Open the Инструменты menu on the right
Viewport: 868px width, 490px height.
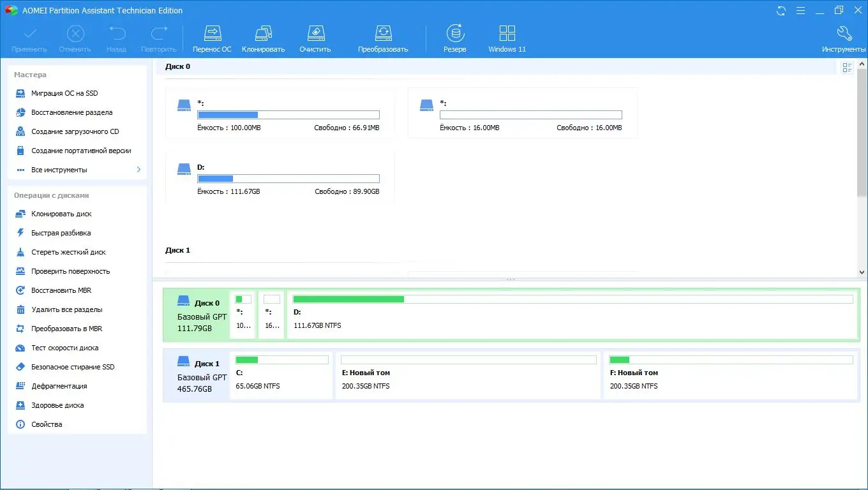[844, 37]
